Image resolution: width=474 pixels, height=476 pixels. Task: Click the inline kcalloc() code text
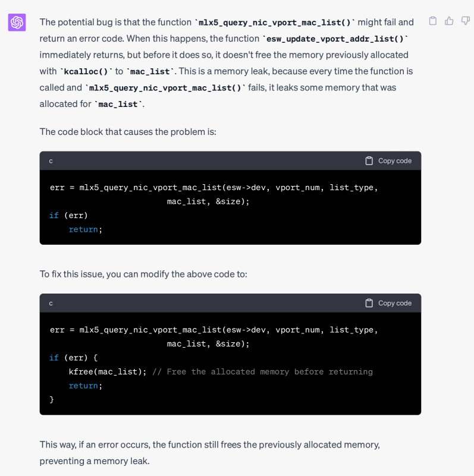point(86,71)
